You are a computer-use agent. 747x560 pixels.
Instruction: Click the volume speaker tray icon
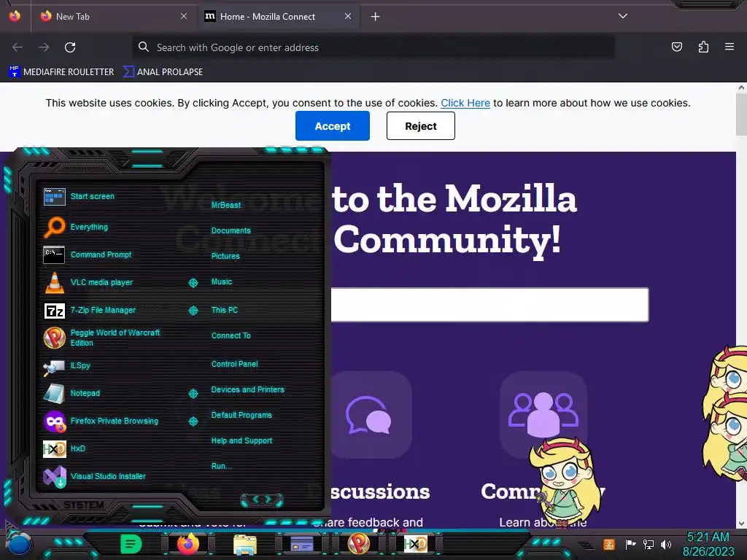click(x=666, y=544)
